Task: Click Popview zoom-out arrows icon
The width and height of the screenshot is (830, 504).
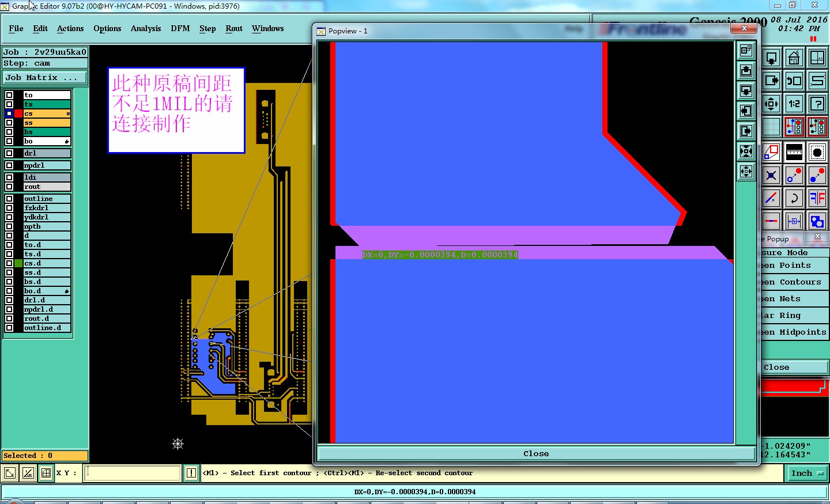Action: point(746,172)
